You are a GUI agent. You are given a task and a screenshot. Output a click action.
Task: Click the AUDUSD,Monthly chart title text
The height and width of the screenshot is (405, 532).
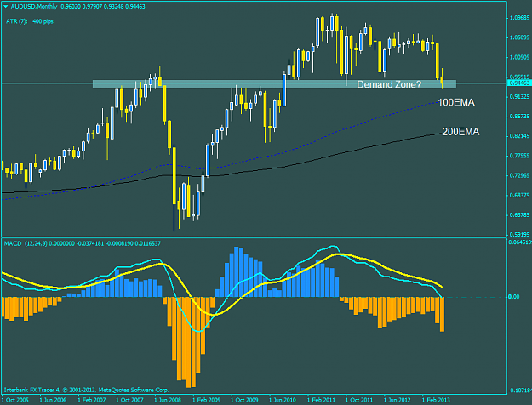33,7
